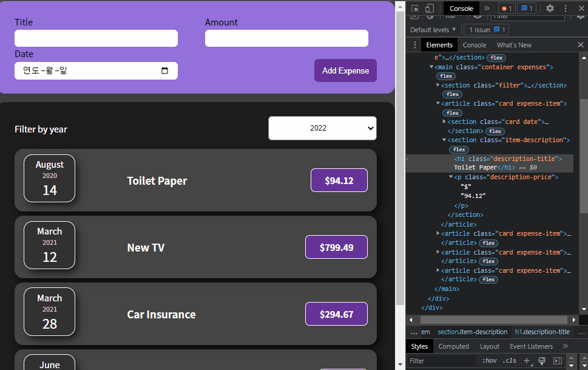Expand the second article card expense-item node

click(438, 233)
